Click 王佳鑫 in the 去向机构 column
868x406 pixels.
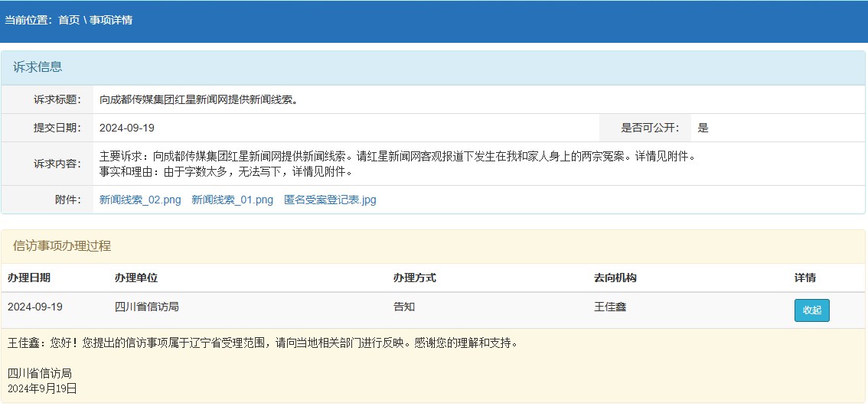(610, 307)
